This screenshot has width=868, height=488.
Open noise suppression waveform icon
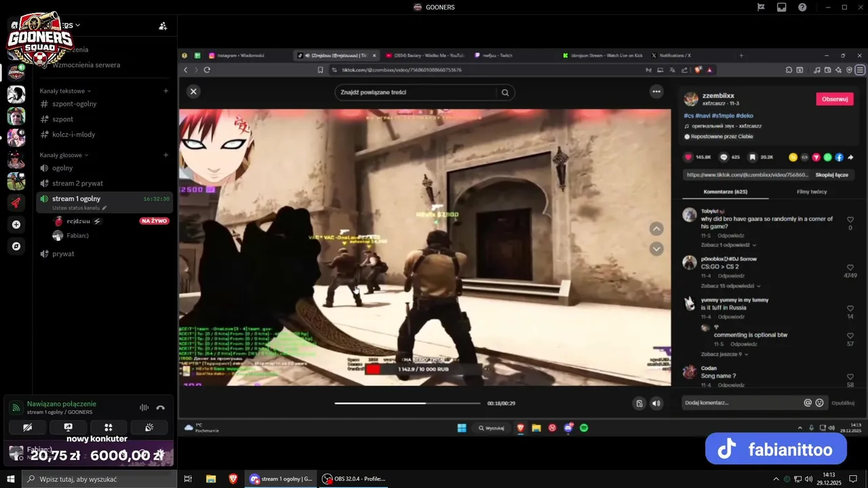144,407
